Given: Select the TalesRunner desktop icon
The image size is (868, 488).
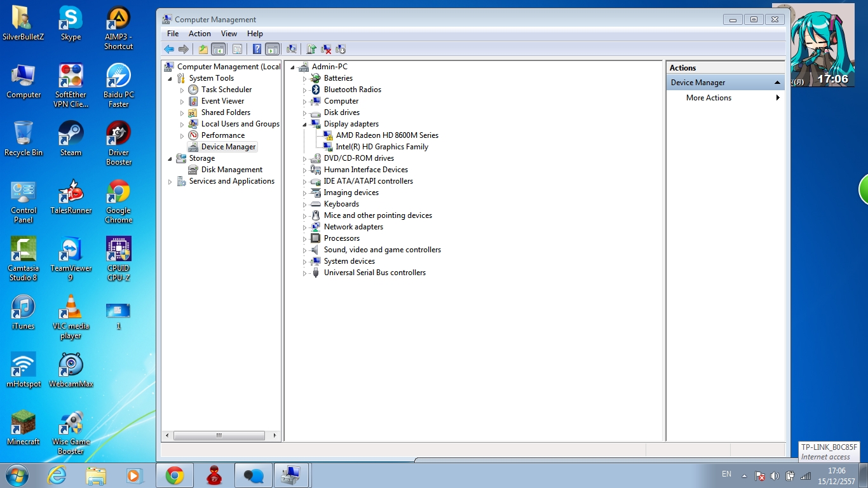Looking at the screenshot, I should click(x=71, y=196).
